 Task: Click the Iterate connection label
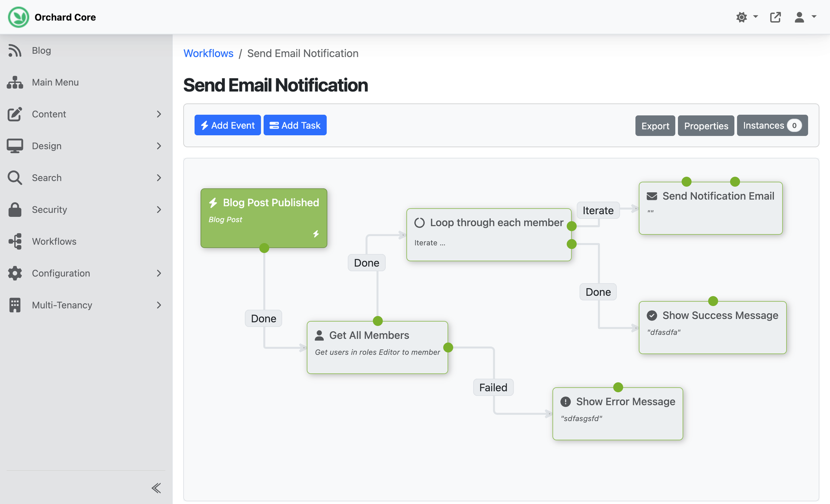[x=598, y=210]
